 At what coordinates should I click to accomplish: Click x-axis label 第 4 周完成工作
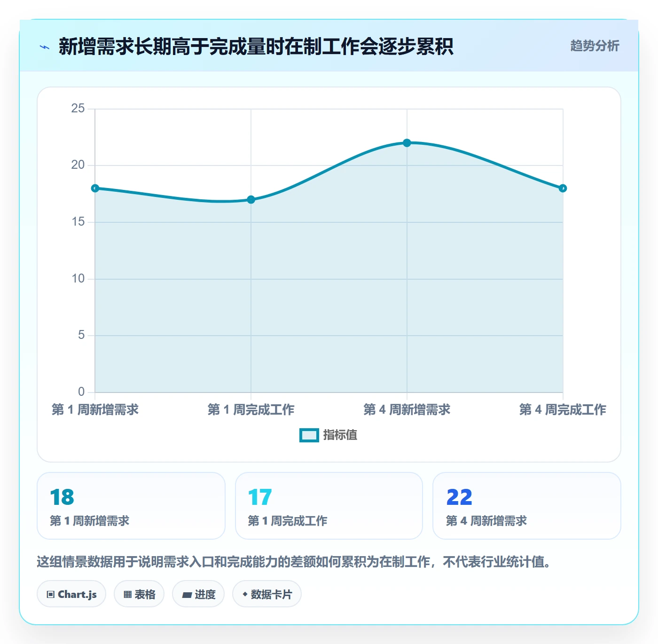coord(563,409)
